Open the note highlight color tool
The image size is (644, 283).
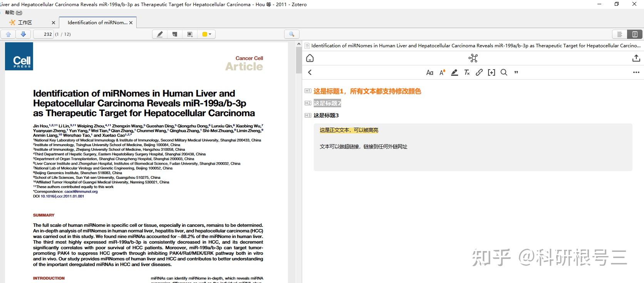tap(455, 72)
